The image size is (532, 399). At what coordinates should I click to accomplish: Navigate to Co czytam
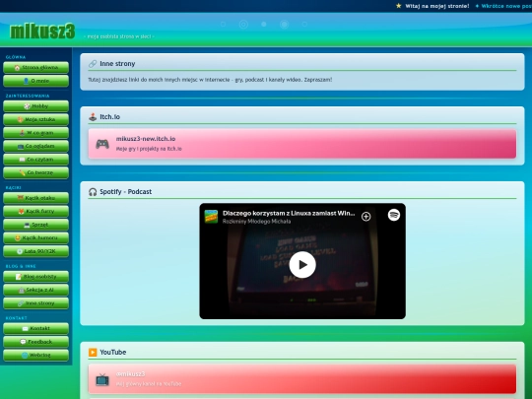35,160
